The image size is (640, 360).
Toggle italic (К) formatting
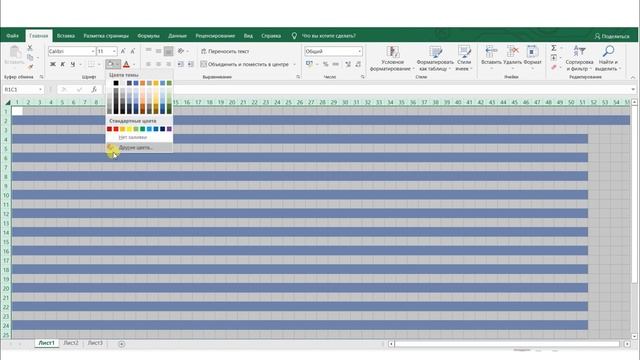coord(62,64)
